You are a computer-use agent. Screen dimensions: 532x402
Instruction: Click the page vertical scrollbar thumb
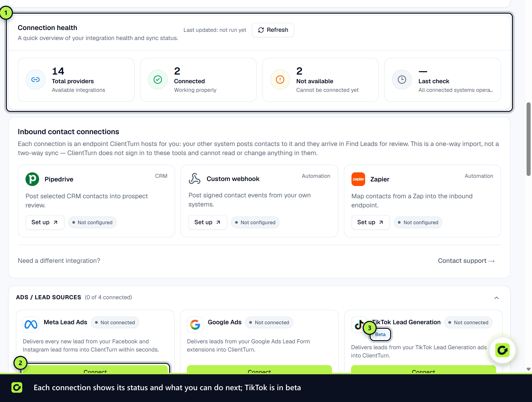point(528,139)
